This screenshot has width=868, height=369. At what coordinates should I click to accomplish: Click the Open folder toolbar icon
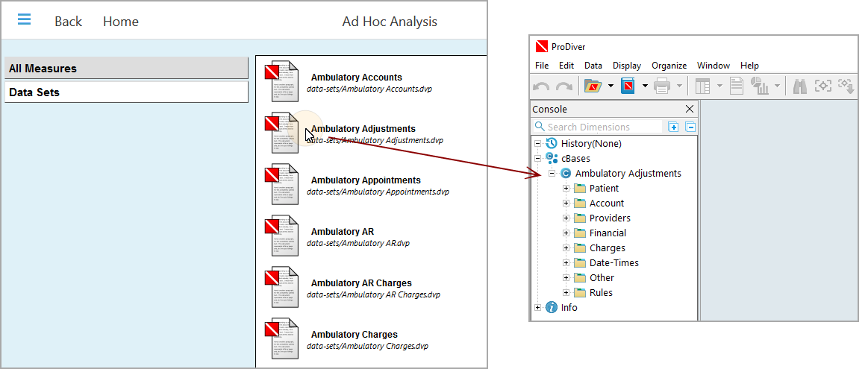593,86
